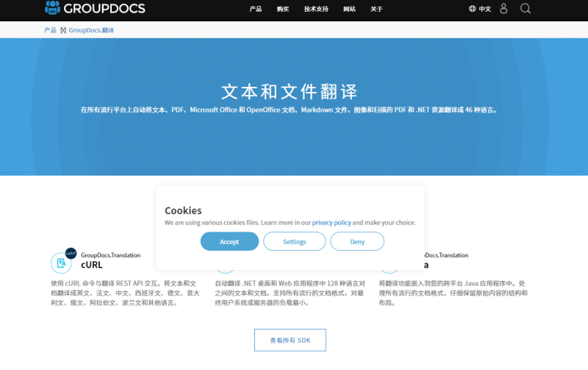
Task: Click the globe language icon
Action: (473, 9)
